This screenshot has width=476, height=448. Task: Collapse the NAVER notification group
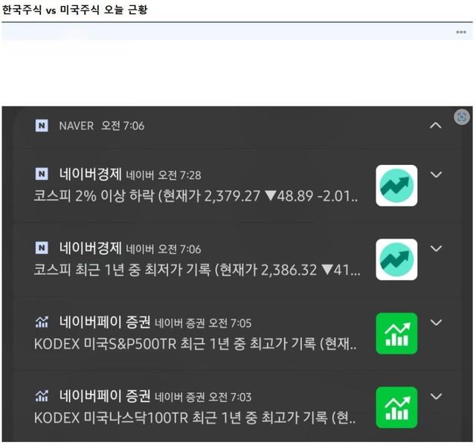coord(436,126)
